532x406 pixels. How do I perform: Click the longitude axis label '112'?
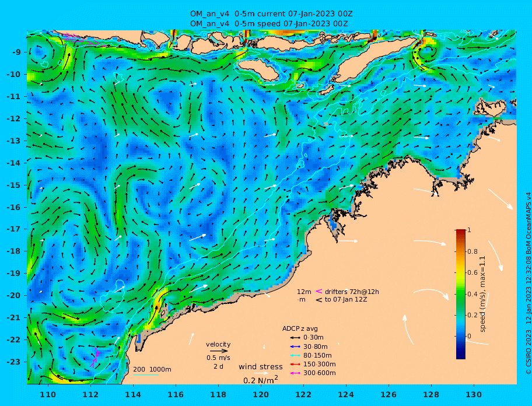click(x=90, y=394)
